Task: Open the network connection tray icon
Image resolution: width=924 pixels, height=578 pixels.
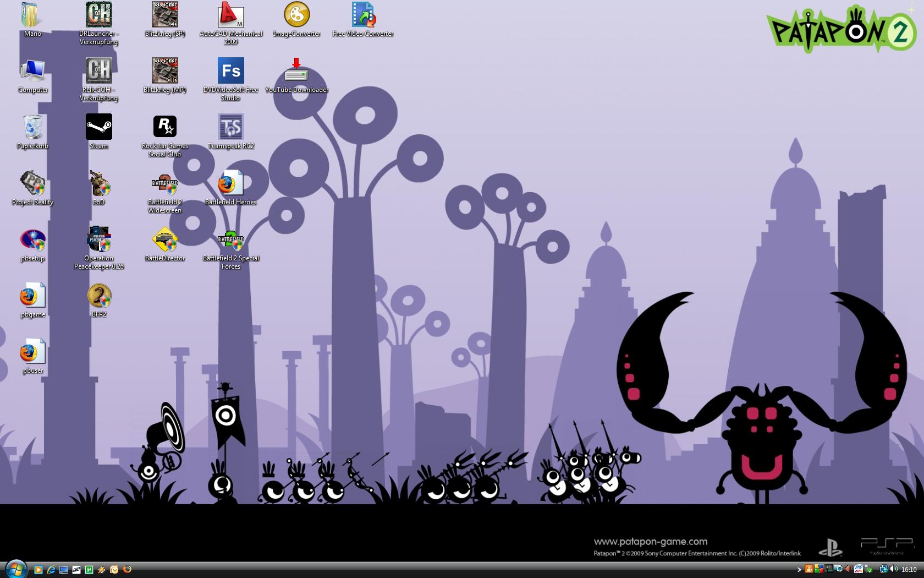Action: 883,569
